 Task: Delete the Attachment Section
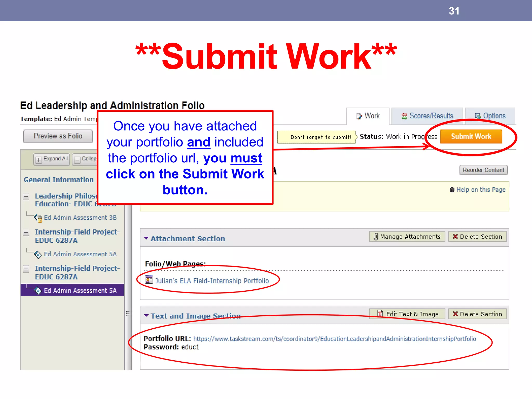click(x=477, y=237)
